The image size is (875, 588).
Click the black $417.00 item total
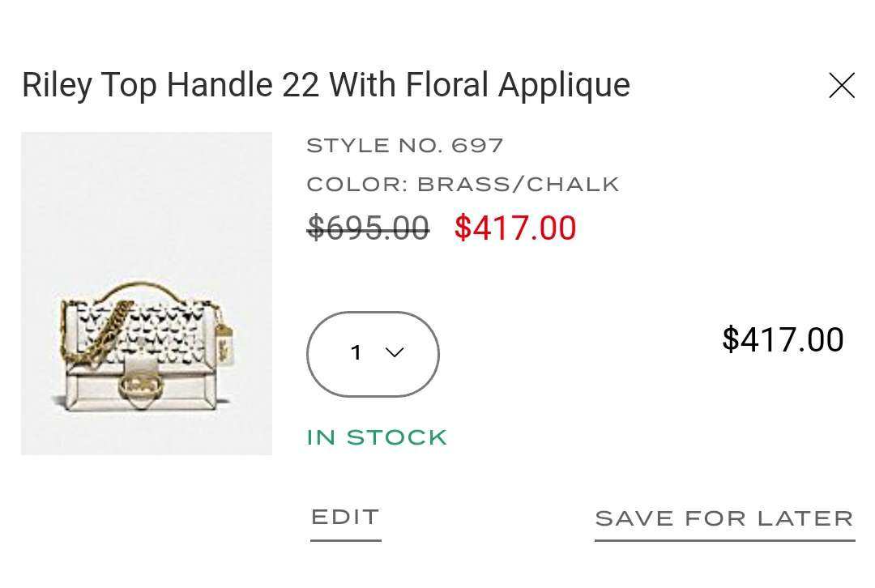click(x=783, y=339)
